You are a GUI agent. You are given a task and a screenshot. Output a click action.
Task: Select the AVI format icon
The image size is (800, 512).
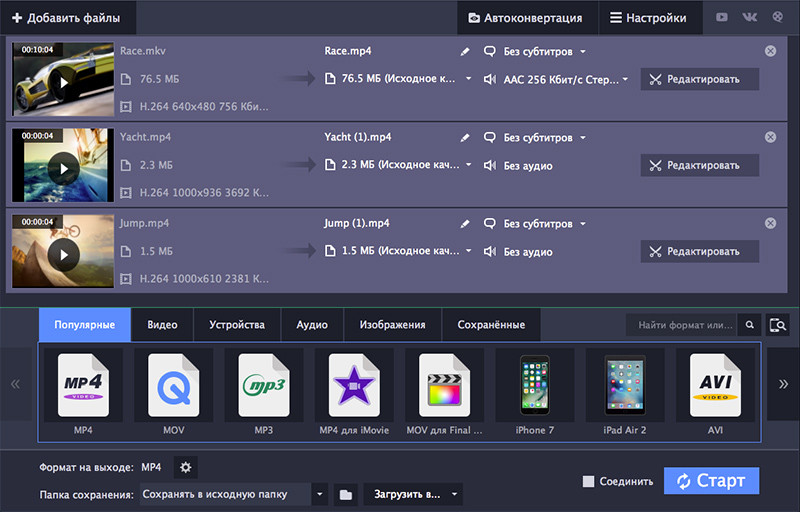point(715,386)
